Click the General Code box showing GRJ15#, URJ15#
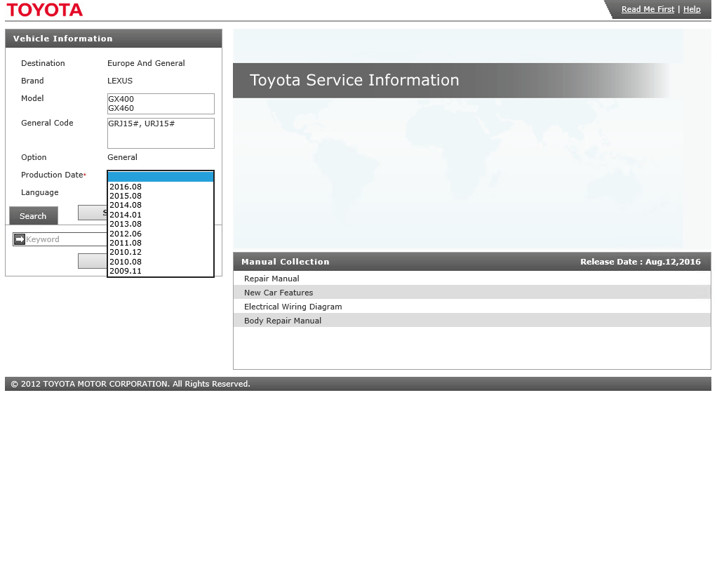Screen dimensions: 717x588 [161, 133]
